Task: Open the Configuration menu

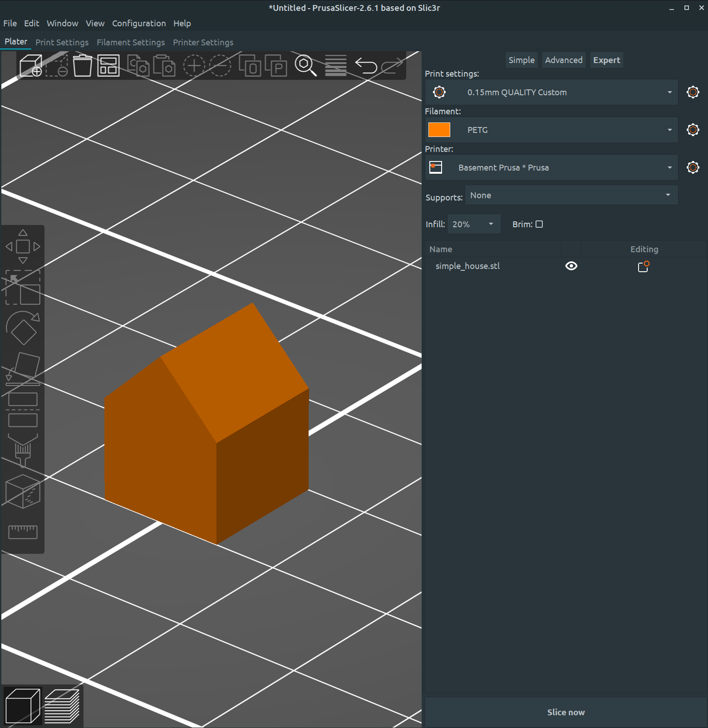Action: tap(139, 23)
